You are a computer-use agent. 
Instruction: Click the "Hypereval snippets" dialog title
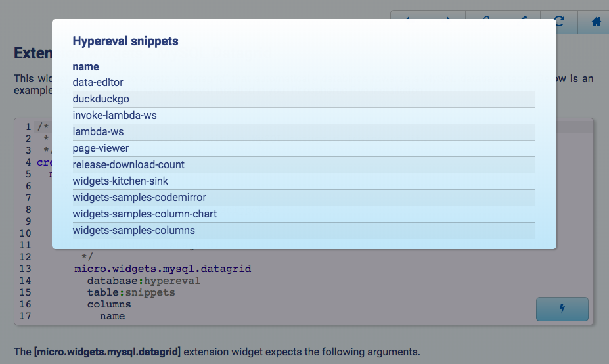125,41
